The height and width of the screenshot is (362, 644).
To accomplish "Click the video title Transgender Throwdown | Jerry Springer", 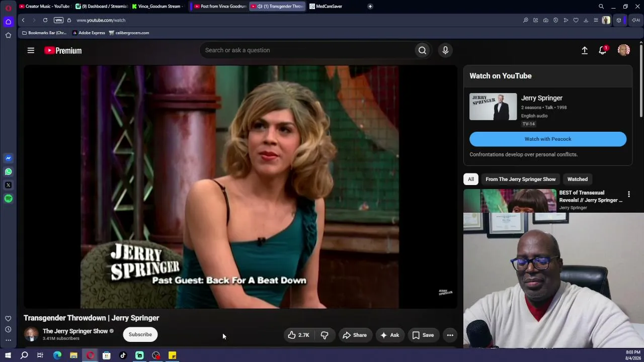I will click(92, 318).
